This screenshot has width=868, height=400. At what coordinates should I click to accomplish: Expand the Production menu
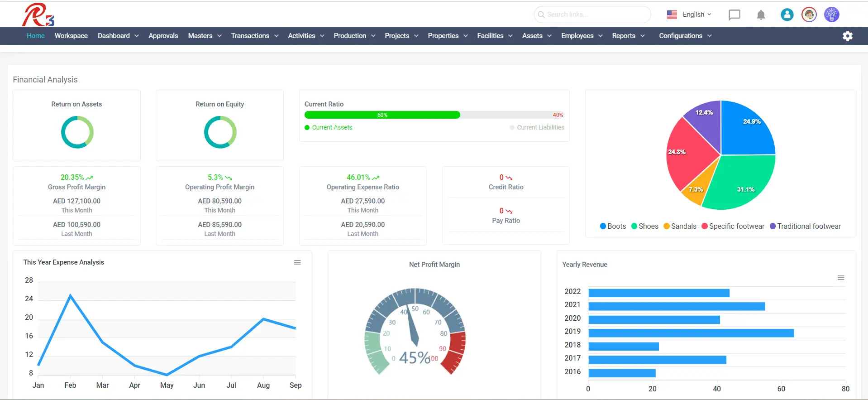tap(354, 36)
